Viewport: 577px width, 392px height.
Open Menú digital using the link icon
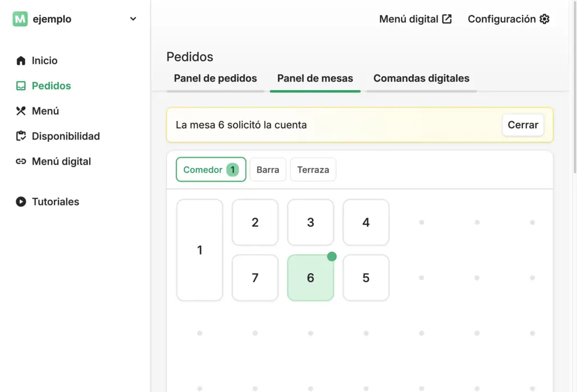click(x=21, y=161)
